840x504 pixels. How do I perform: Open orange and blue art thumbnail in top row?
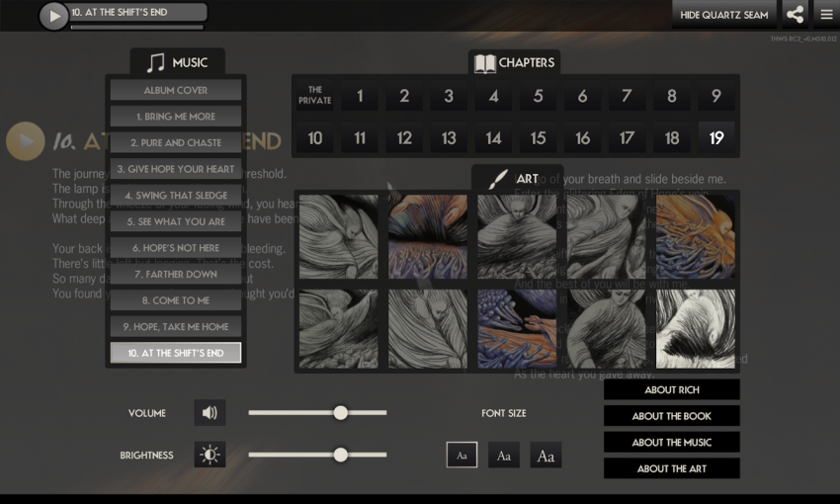click(696, 236)
